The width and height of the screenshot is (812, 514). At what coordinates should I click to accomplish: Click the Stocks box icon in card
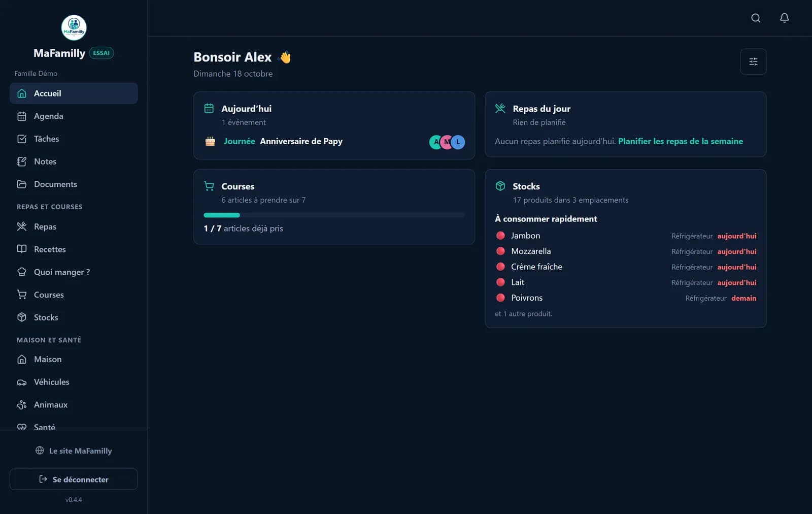[500, 186]
